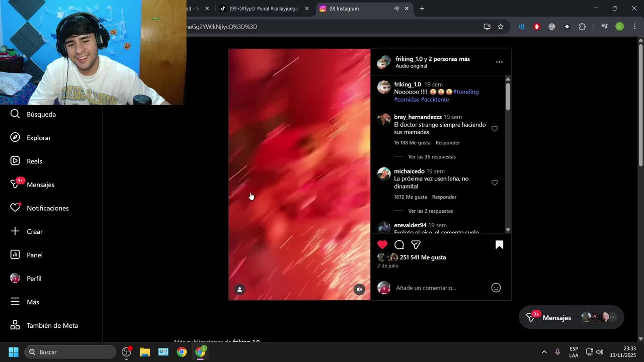Screen dimensions: 644x362
Task: Open the Chrome three-dot menu
Action: click(x=634, y=27)
